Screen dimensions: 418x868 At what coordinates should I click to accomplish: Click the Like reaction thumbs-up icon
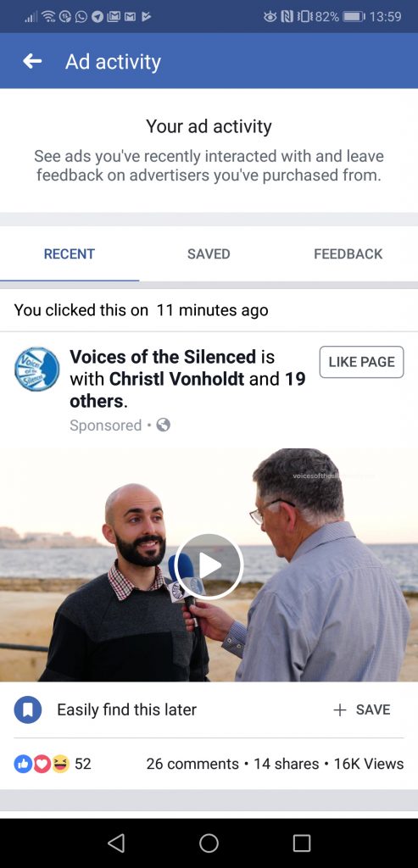[x=23, y=764]
